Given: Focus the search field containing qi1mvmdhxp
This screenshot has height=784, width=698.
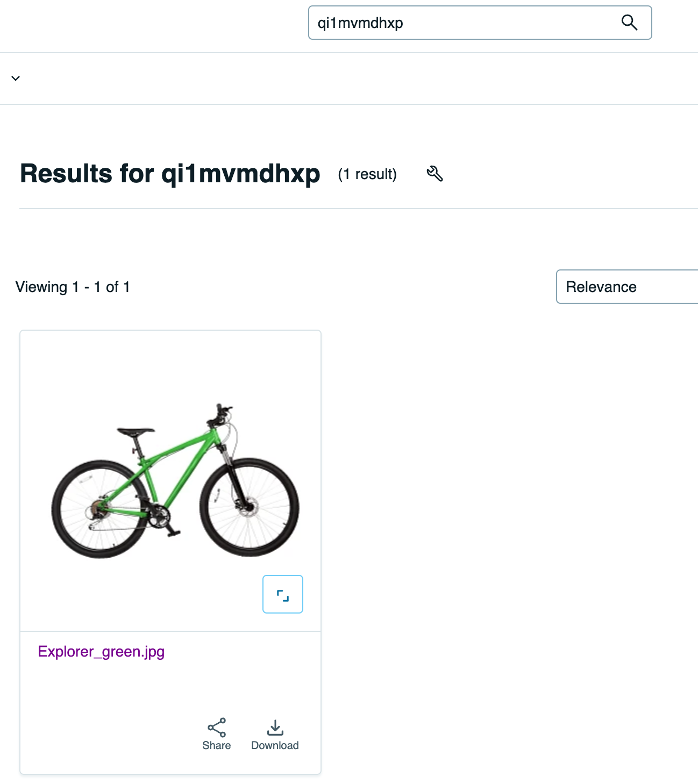Looking at the screenshot, I should [462, 23].
